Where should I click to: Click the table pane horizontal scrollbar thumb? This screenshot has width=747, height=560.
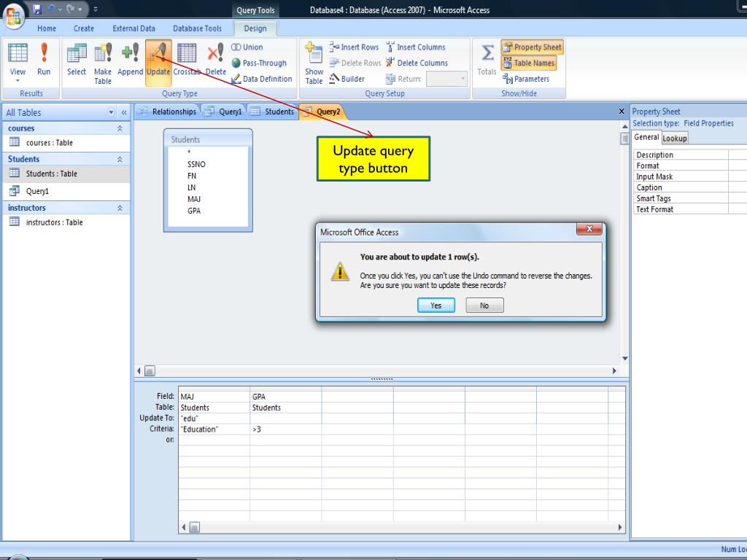[150, 370]
